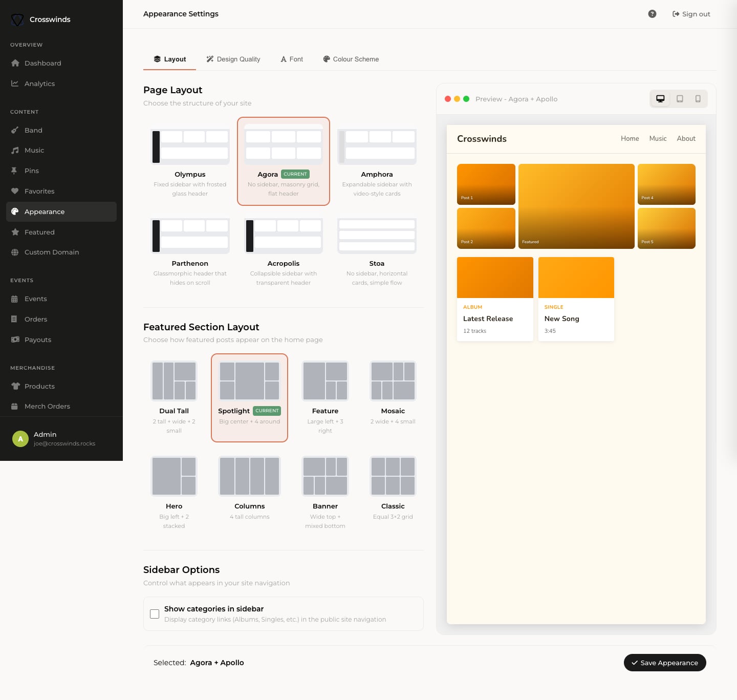The image size is (737, 700).
Task: Click the Payouts money icon
Action: 15,340
